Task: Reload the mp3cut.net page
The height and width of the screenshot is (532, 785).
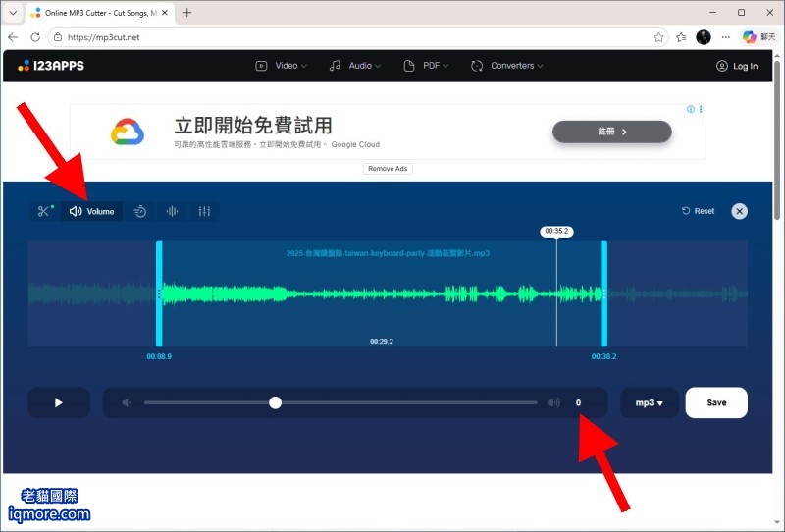Action: pos(35,37)
